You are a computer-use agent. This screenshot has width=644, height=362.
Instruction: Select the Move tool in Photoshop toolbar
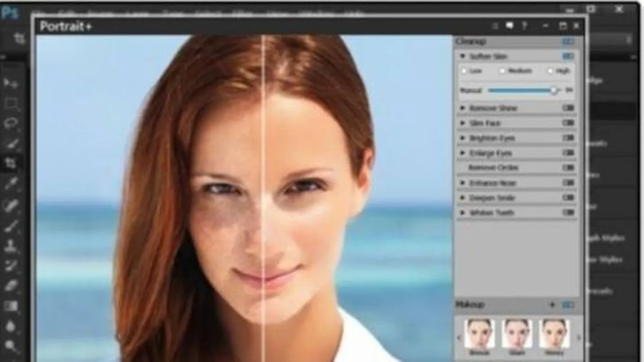click(x=10, y=83)
